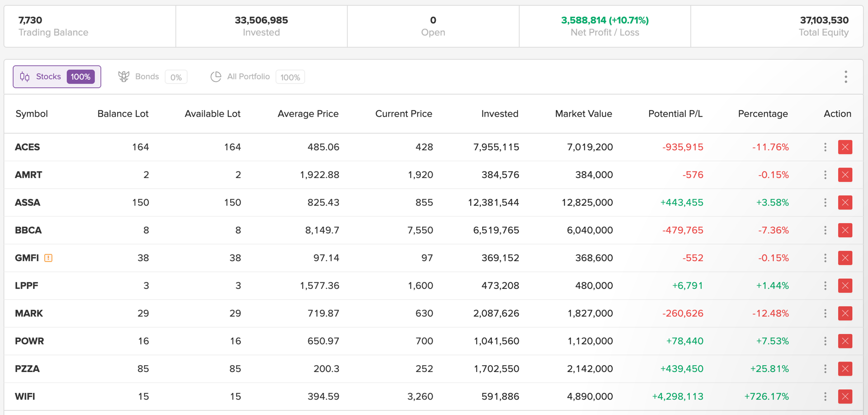Screen dimensions: 868x415
Task: Open the three-dot menu for ASSA row
Action: (825, 202)
